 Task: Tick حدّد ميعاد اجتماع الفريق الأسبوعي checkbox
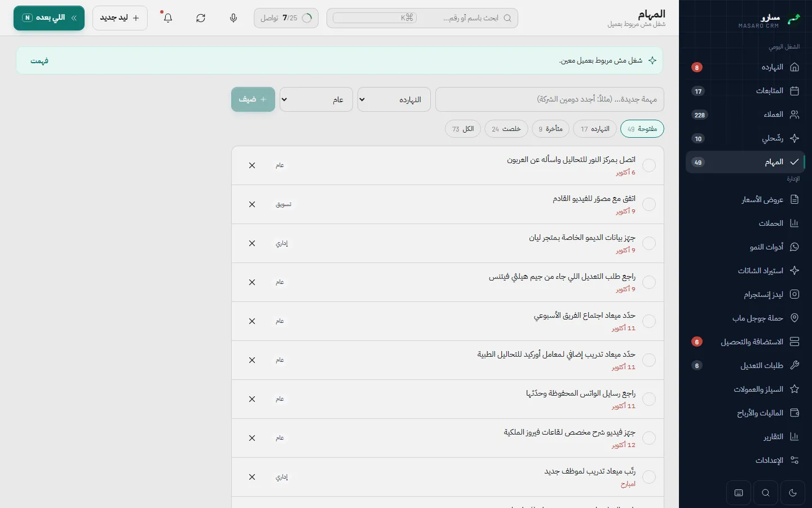[x=649, y=321]
